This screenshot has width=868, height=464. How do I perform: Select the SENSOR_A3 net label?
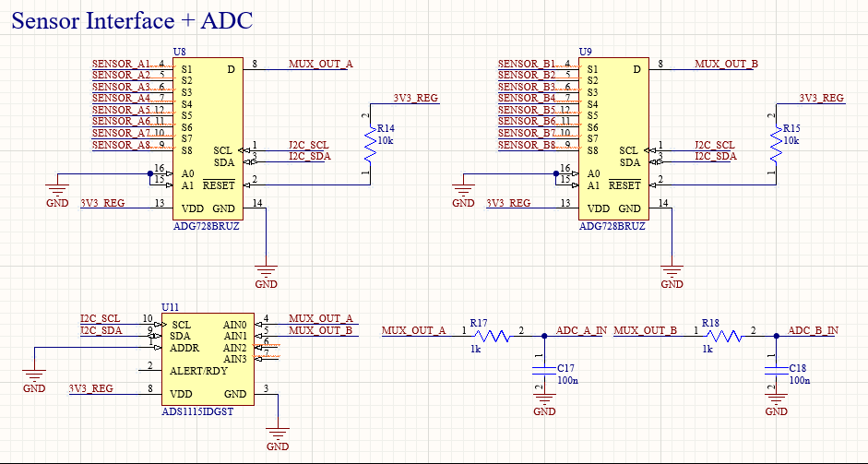point(121,87)
